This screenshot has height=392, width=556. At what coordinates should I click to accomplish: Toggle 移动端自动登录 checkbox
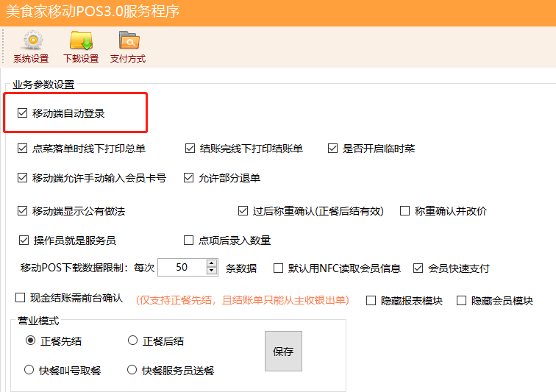(x=22, y=113)
